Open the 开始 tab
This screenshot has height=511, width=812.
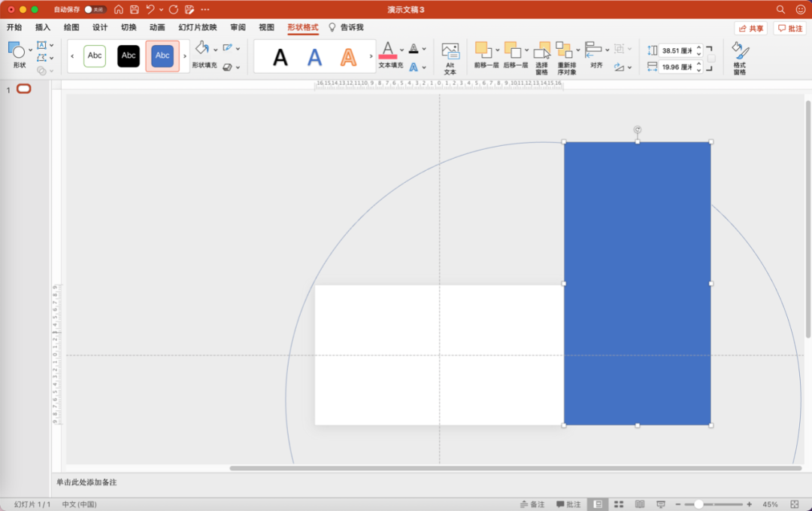[14, 27]
